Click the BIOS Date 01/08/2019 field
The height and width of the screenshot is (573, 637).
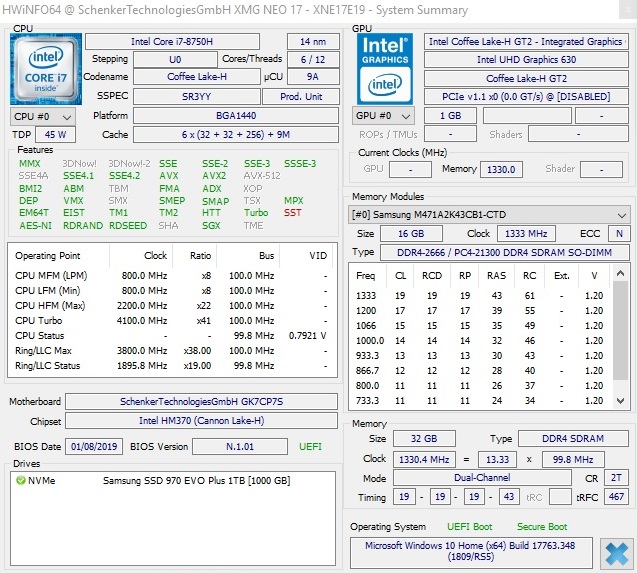(x=94, y=447)
